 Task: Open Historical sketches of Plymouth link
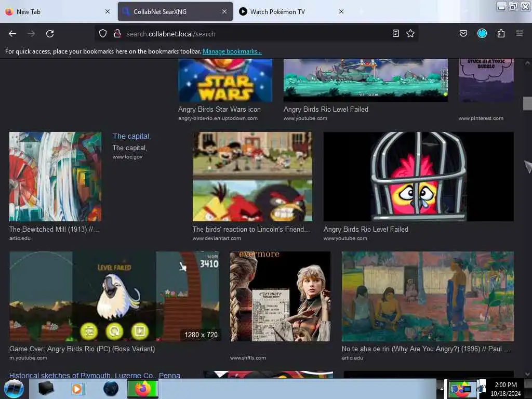(96, 375)
